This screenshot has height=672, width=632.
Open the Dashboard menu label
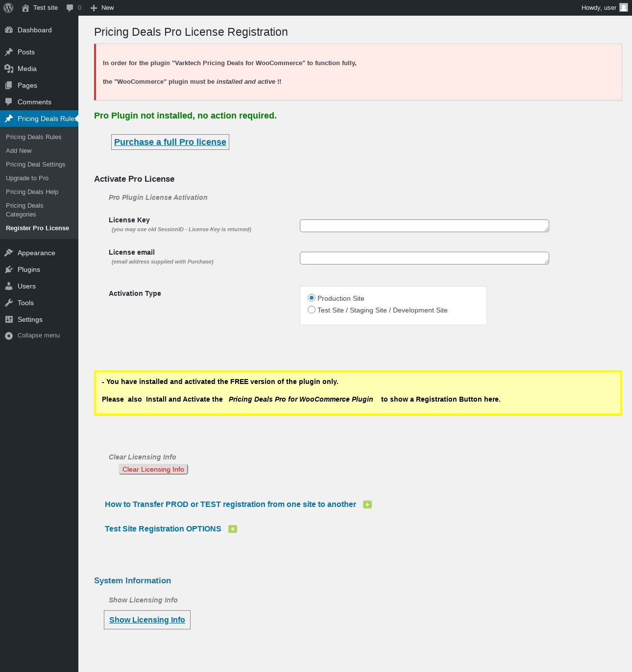coord(35,30)
